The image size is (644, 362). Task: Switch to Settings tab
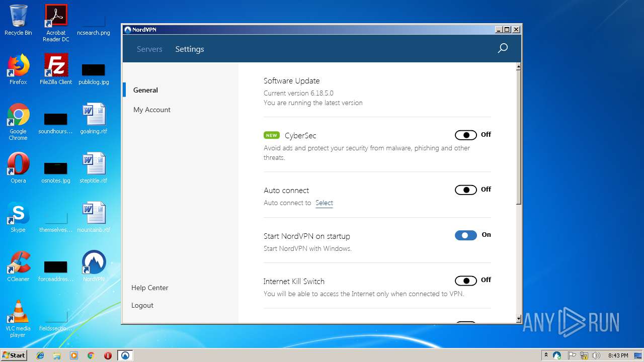[x=190, y=49]
